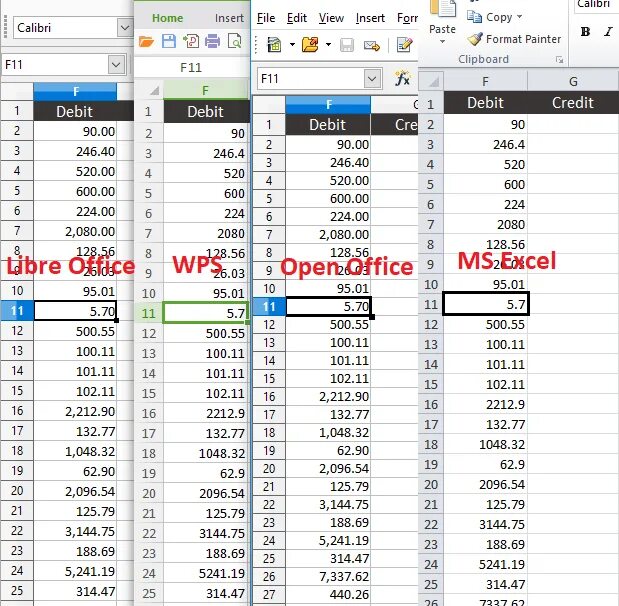Click the WPS print preview icon
Screen dimensions: 619x606
pos(234,41)
